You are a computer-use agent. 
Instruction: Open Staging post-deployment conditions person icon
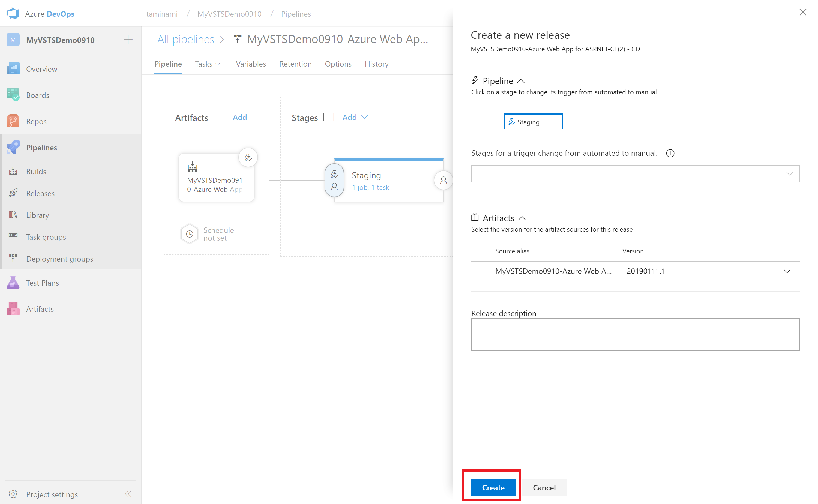click(443, 180)
